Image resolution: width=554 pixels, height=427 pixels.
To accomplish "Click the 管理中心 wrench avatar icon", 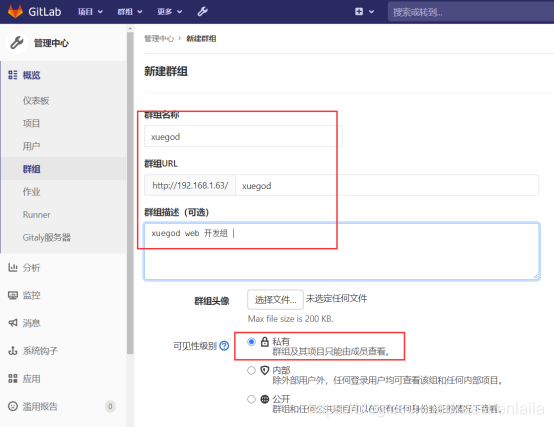I will pyautogui.click(x=17, y=43).
